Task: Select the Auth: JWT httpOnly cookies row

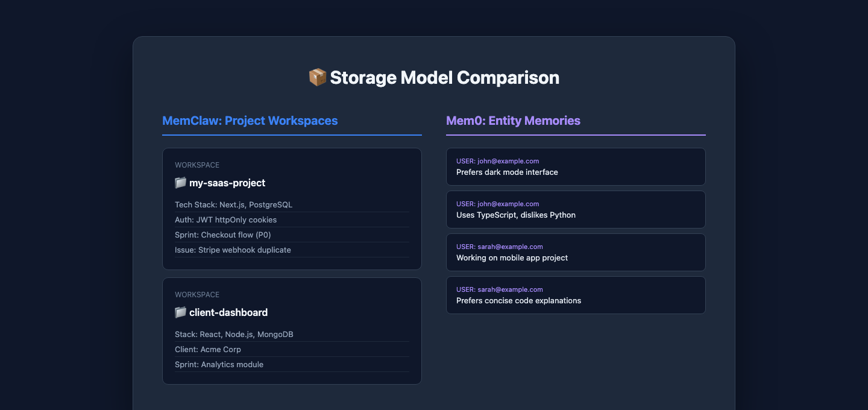Action: [x=226, y=220]
